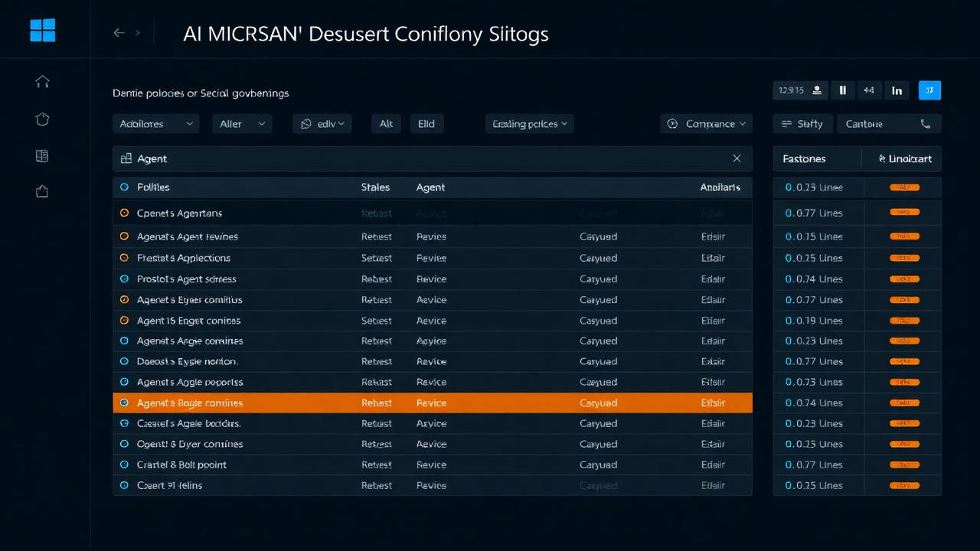This screenshot has width=980, height=551.
Task: Open the Ecating polices dropdown
Action: tap(530, 124)
